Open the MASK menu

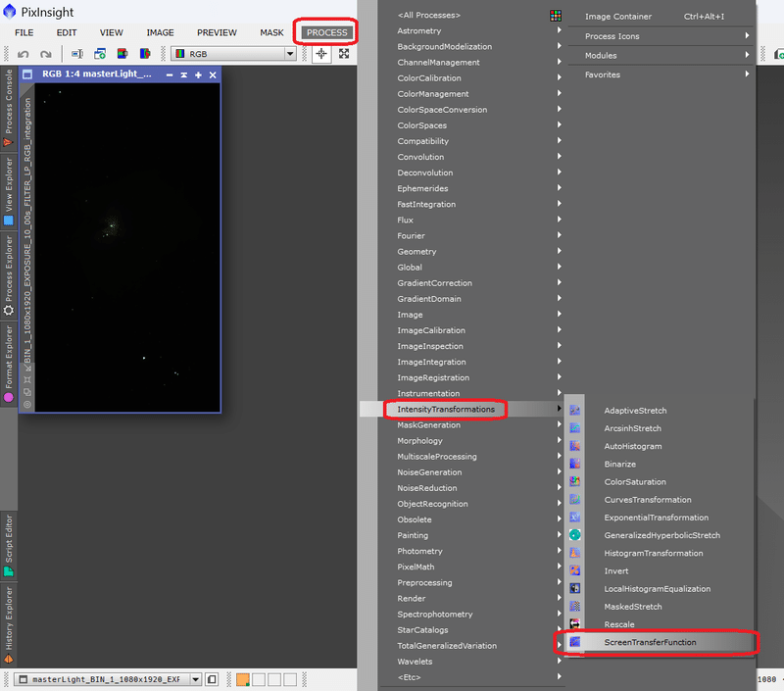point(271,32)
